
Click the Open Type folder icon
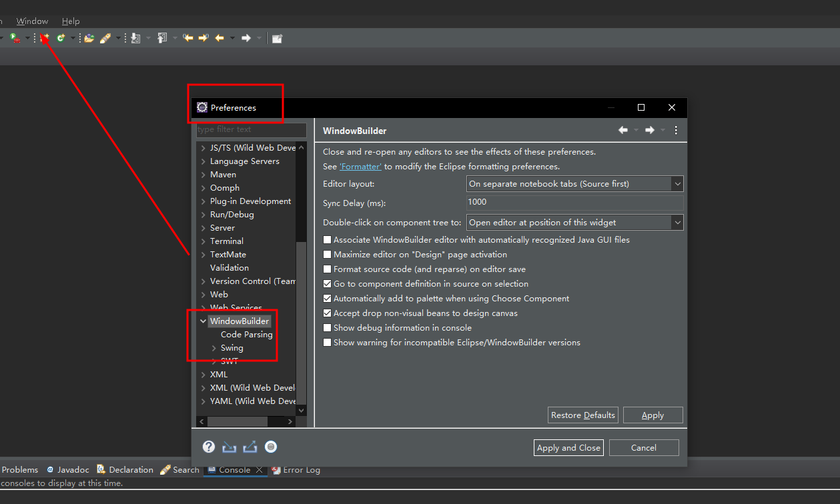tap(89, 38)
